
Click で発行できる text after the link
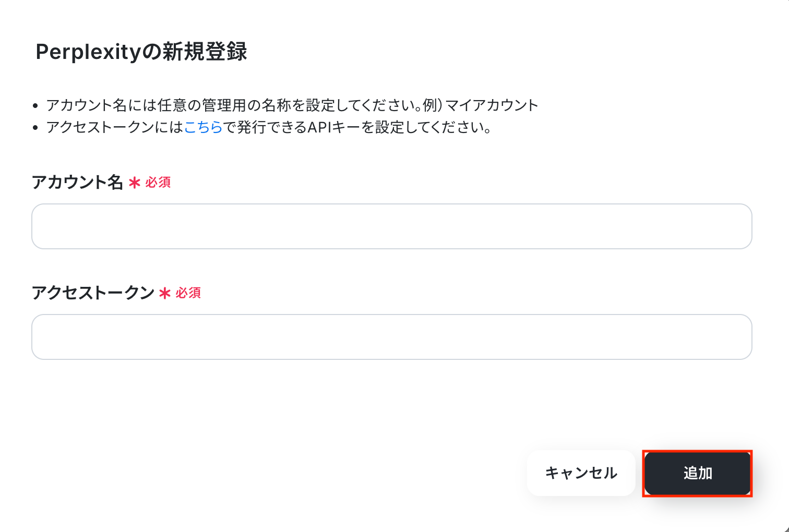(x=265, y=127)
